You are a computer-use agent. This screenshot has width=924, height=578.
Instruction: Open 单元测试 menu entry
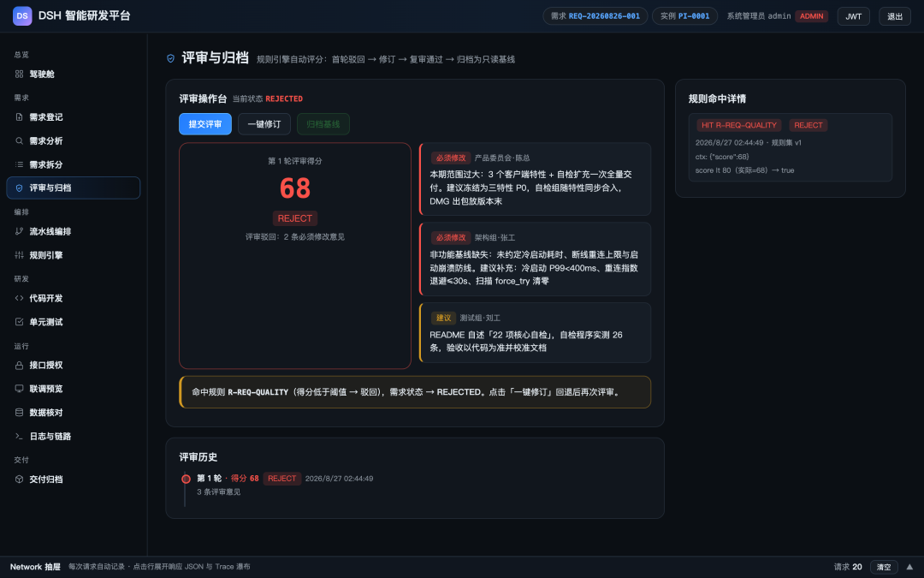[x=73, y=322]
